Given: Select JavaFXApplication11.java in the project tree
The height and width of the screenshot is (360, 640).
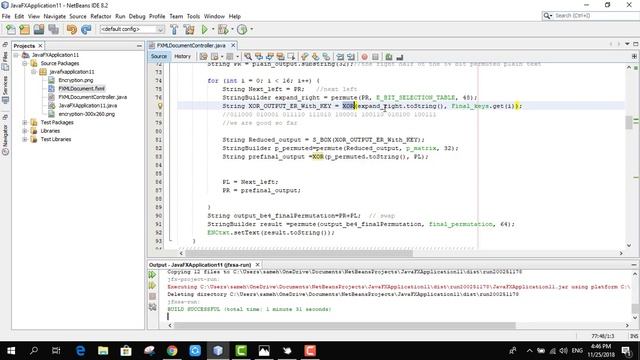Looking at the screenshot, I should [88, 105].
